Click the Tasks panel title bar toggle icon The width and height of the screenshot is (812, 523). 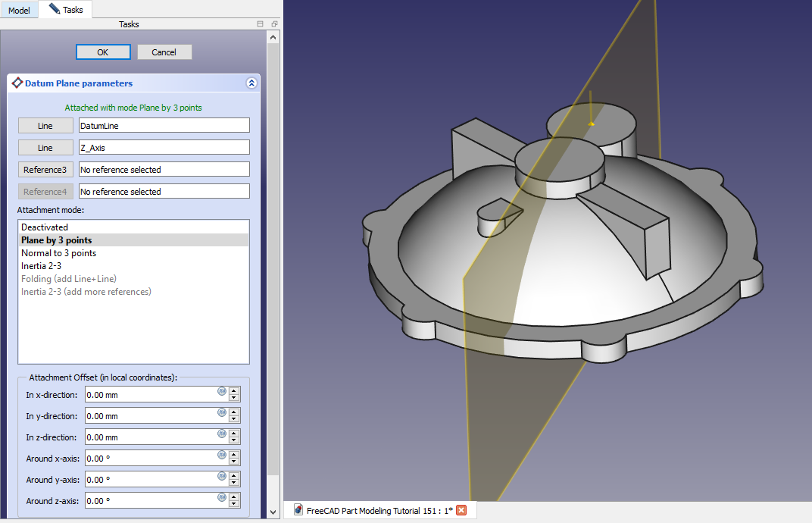pyautogui.click(x=260, y=24)
